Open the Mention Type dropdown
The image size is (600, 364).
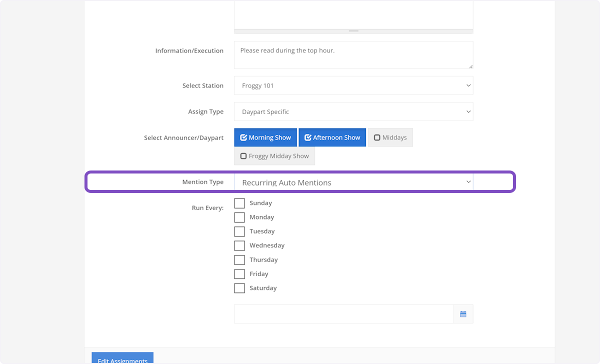click(353, 182)
